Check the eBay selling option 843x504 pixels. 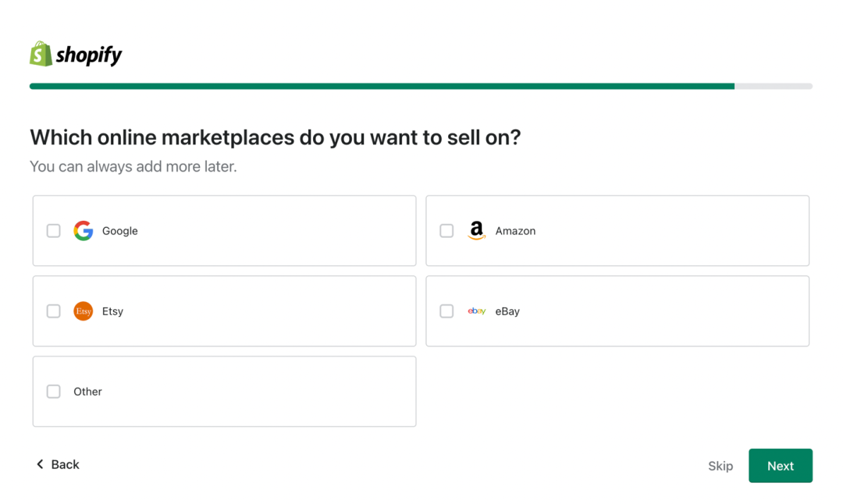point(446,311)
